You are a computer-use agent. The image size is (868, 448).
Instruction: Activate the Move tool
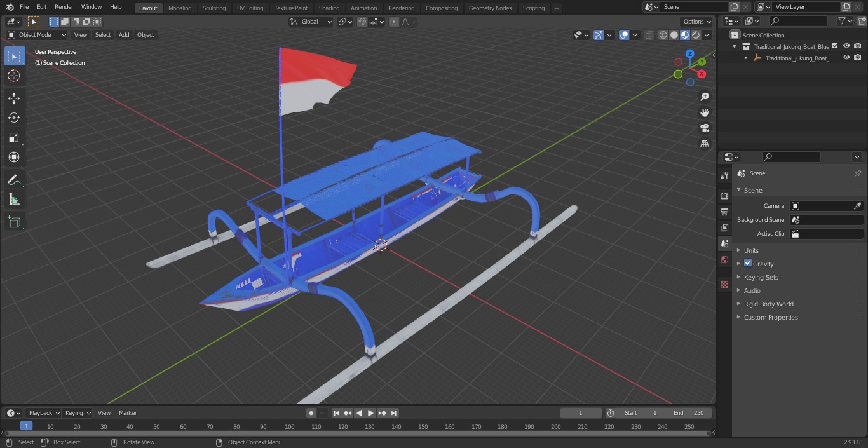14,98
